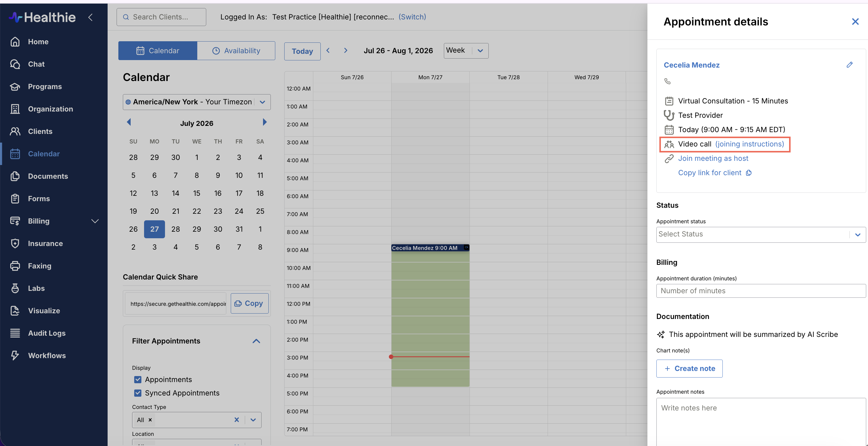The image size is (868, 446).
Task: Click the Insurance shield icon
Action: 15,243
